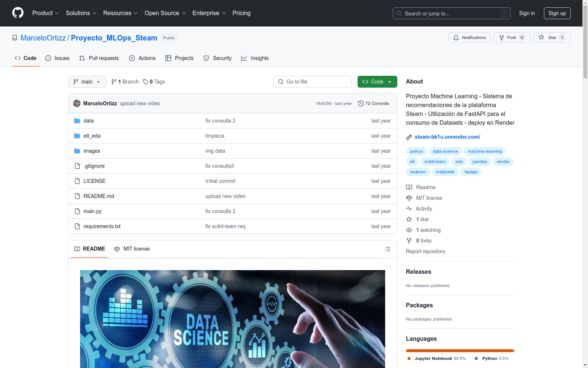
Task: Click the LICENSE file icon
Action: pyautogui.click(x=77, y=181)
